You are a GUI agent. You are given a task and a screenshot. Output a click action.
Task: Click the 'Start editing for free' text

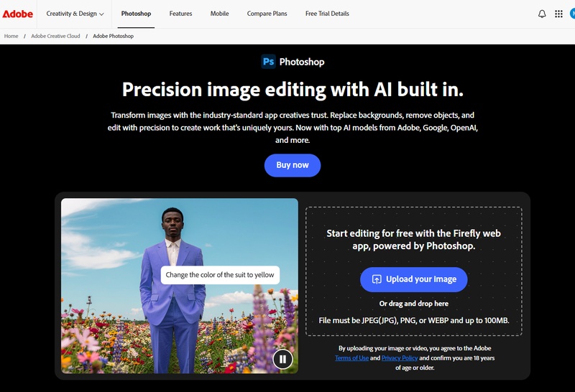(414, 239)
